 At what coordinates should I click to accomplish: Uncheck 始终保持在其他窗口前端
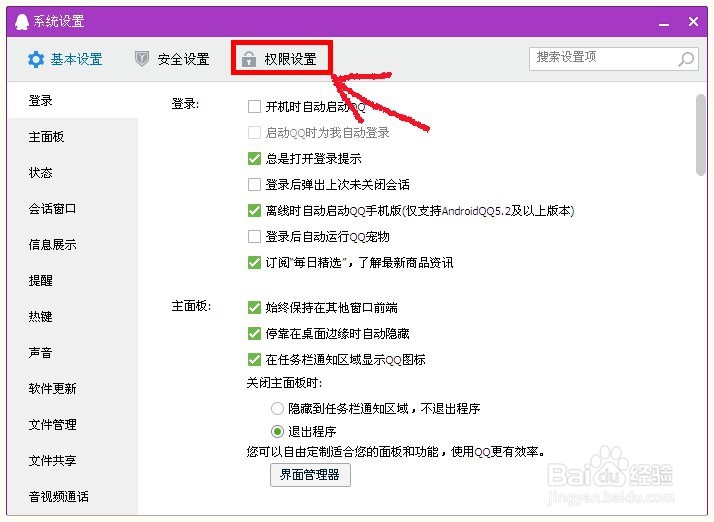point(254,307)
